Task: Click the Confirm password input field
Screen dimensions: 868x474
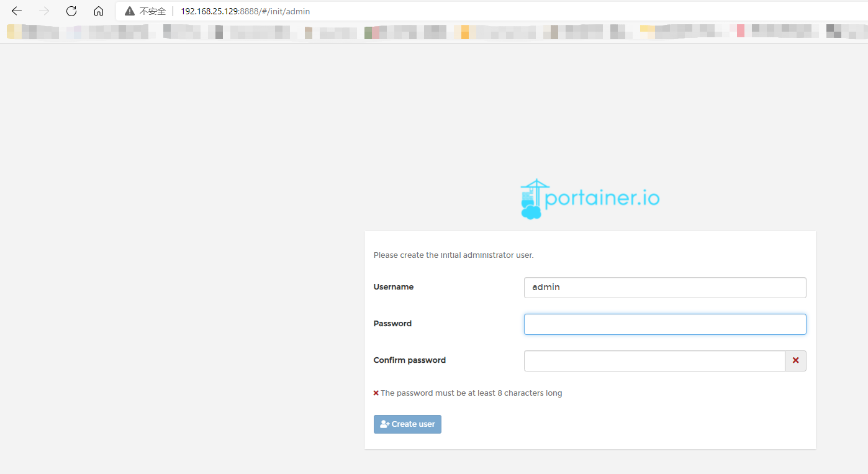Action: point(654,361)
